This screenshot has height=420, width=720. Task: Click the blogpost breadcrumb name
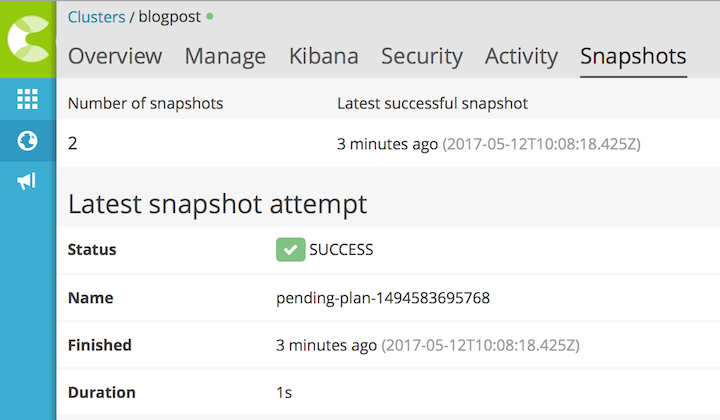pyautogui.click(x=169, y=17)
